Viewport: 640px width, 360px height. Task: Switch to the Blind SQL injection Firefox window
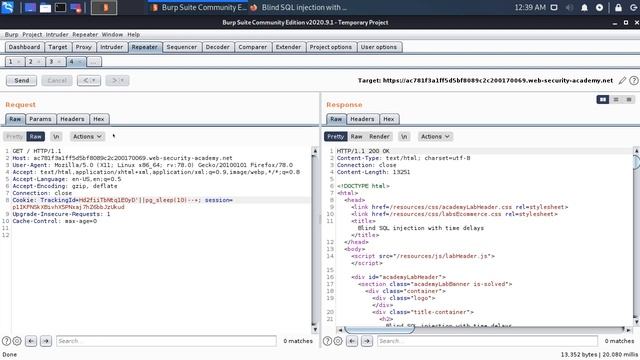click(x=298, y=7)
